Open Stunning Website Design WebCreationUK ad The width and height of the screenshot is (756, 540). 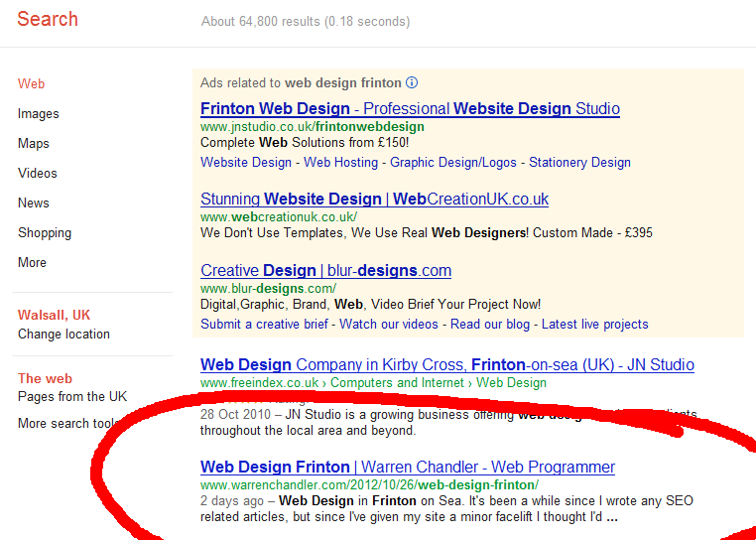pos(375,199)
